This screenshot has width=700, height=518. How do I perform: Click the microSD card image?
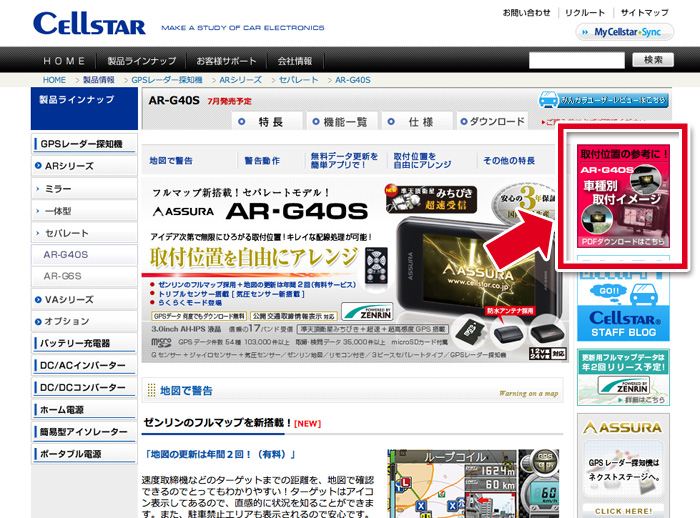(x=471, y=332)
